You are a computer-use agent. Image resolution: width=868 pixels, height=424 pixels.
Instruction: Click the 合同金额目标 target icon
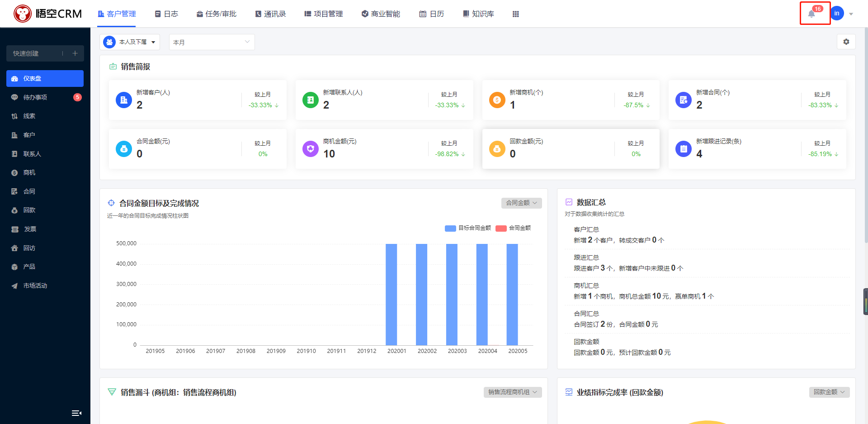coord(111,203)
